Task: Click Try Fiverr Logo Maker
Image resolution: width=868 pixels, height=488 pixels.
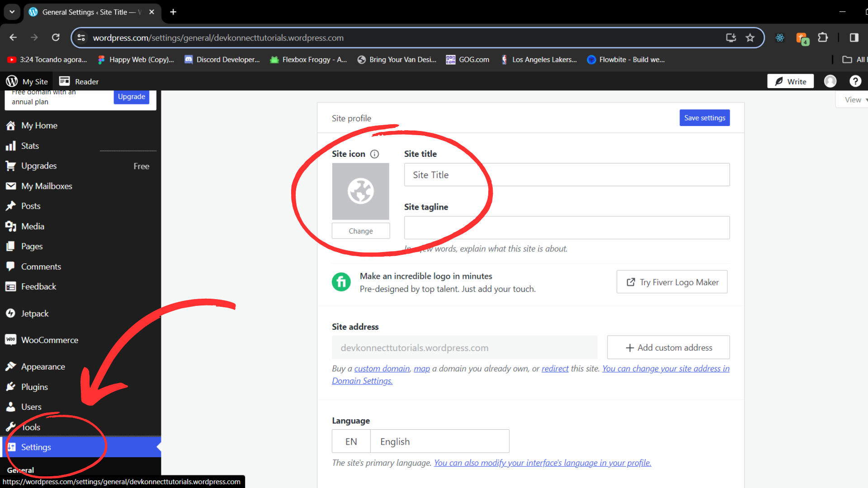Action: click(672, 282)
